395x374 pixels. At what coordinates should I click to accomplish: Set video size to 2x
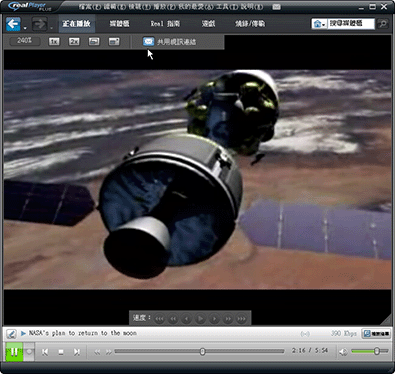[74, 41]
